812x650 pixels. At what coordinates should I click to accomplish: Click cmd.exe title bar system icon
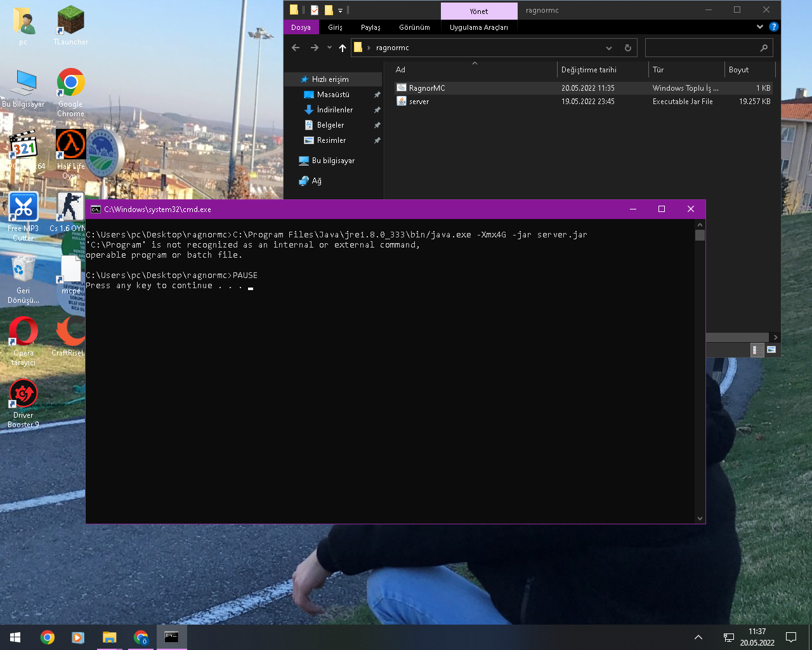pyautogui.click(x=96, y=209)
